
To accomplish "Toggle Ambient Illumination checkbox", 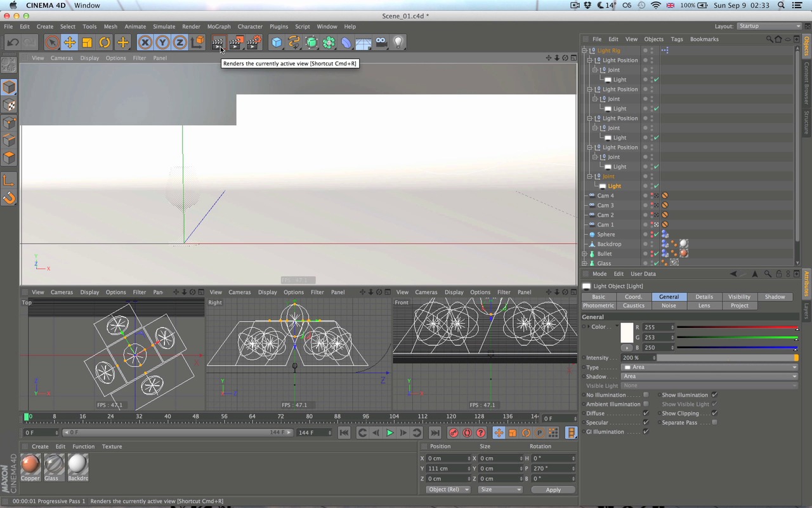I will 646,404.
